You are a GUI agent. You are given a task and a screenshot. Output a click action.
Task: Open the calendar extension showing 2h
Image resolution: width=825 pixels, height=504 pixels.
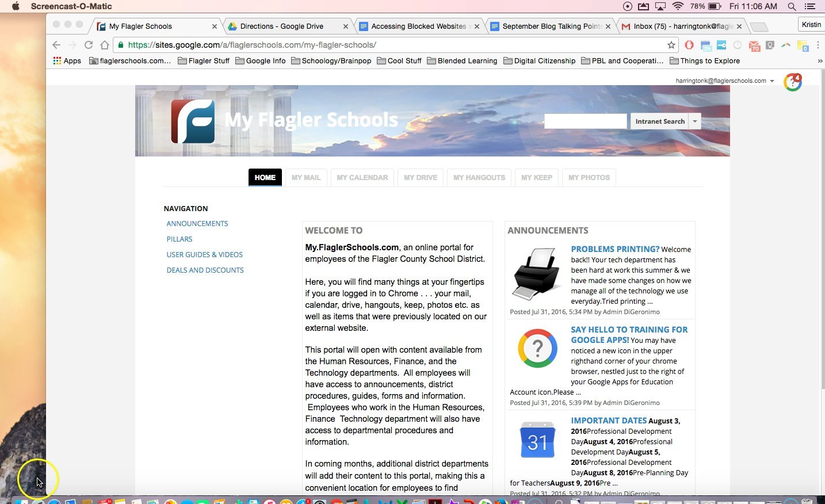(705, 45)
